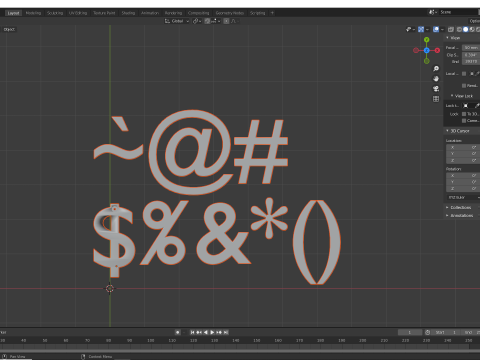Add a new workspace with plus button
480x360 pixels.
point(272,13)
